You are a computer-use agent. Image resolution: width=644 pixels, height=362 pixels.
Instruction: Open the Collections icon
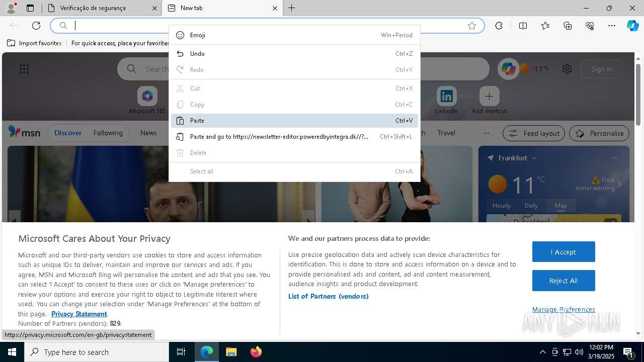point(568,26)
